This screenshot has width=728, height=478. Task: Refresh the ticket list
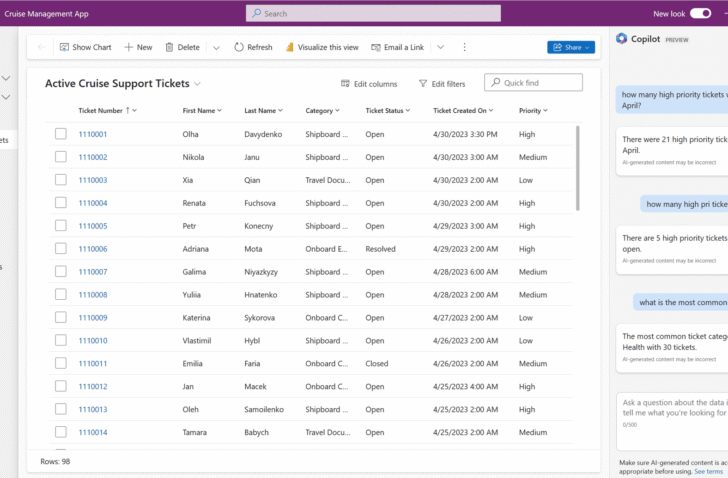click(254, 47)
